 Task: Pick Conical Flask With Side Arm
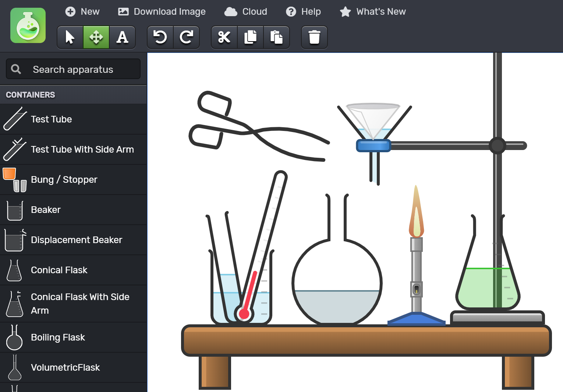pos(73,303)
